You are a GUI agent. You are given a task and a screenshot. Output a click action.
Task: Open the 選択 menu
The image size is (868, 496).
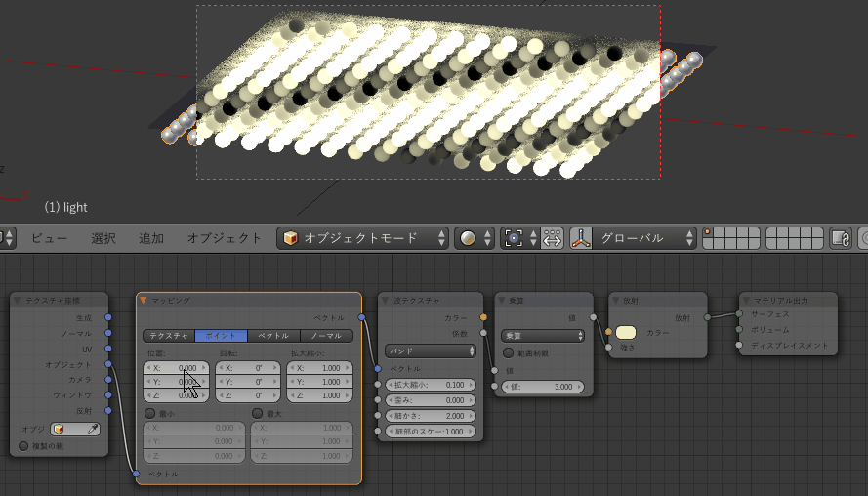[103, 238]
